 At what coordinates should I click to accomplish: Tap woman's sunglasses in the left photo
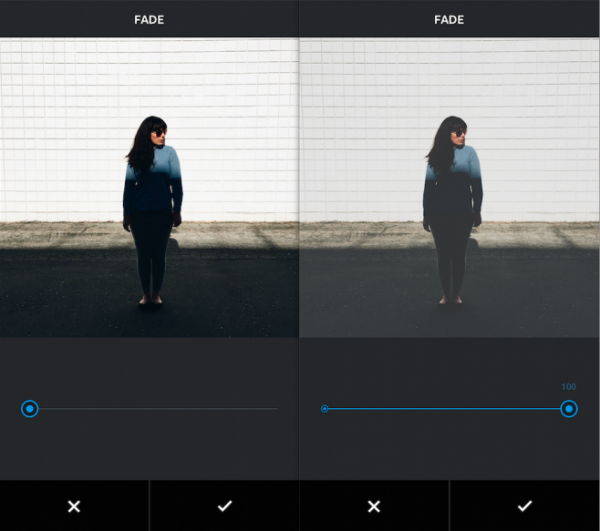point(158,133)
